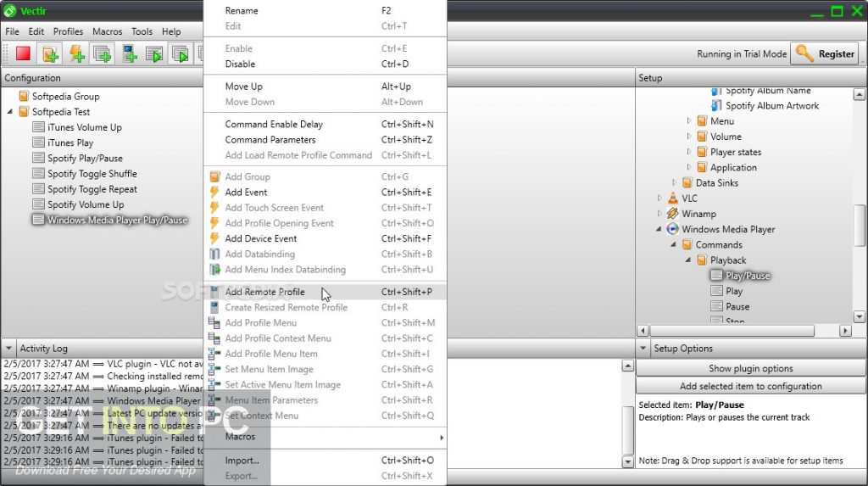
Task: Click the Windows Media Player icon in Setup
Action: [672, 229]
